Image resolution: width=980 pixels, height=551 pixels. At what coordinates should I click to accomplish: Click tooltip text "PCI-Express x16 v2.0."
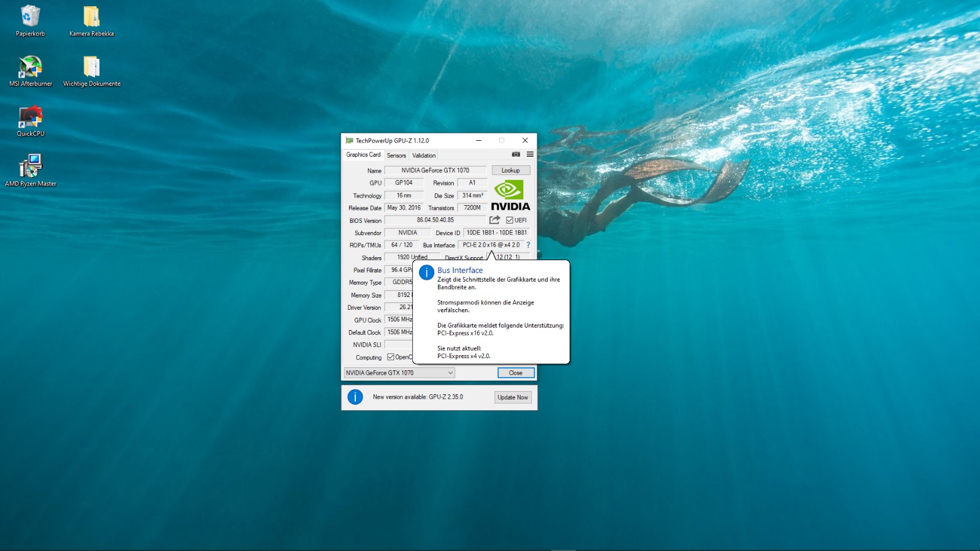466,333
